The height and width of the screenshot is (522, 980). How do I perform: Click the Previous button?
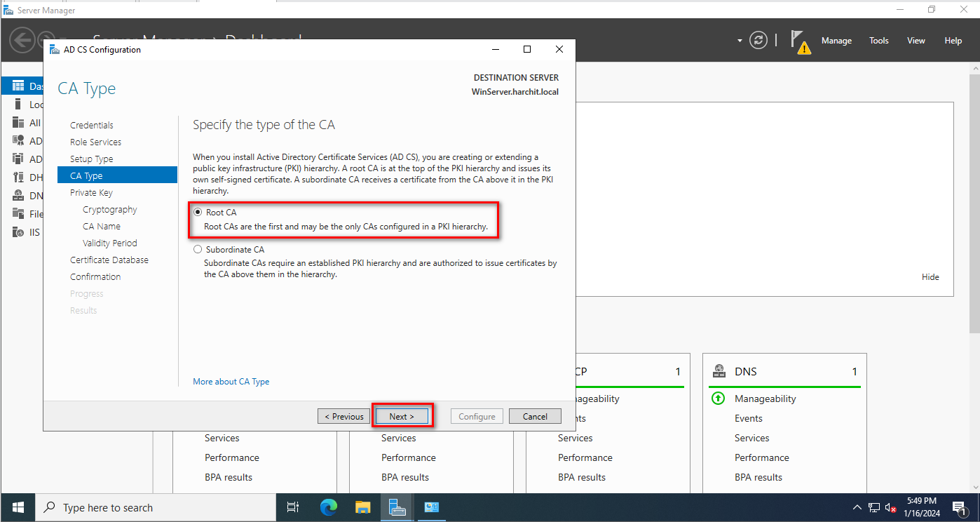pyautogui.click(x=343, y=416)
